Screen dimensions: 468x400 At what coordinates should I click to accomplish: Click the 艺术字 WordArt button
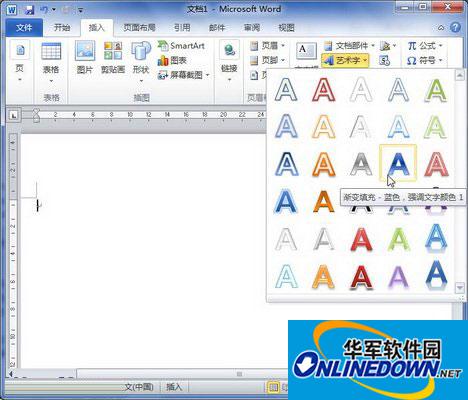[345, 60]
